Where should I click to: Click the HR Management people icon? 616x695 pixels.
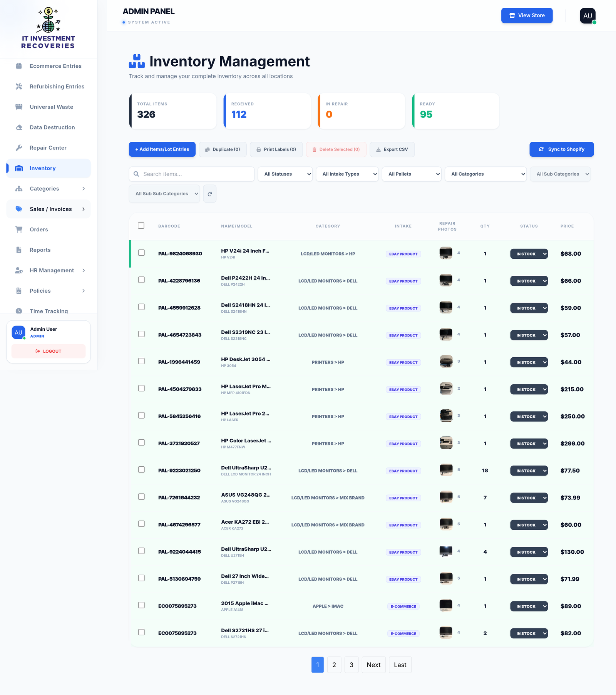[19, 270]
